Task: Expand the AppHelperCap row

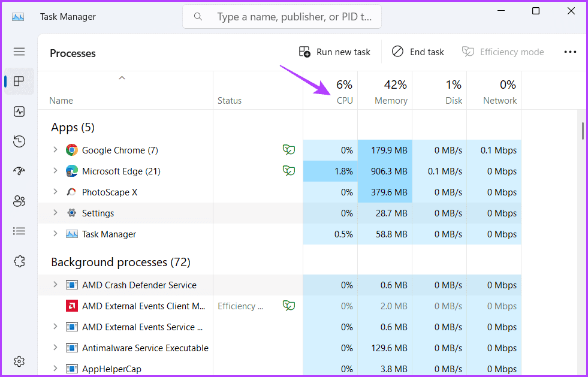Action: (x=55, y=369)
